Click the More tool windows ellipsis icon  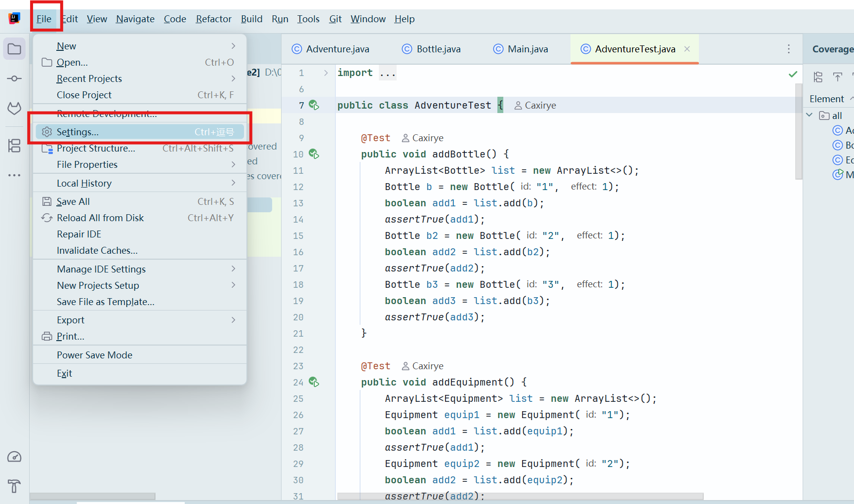point(14,175)
